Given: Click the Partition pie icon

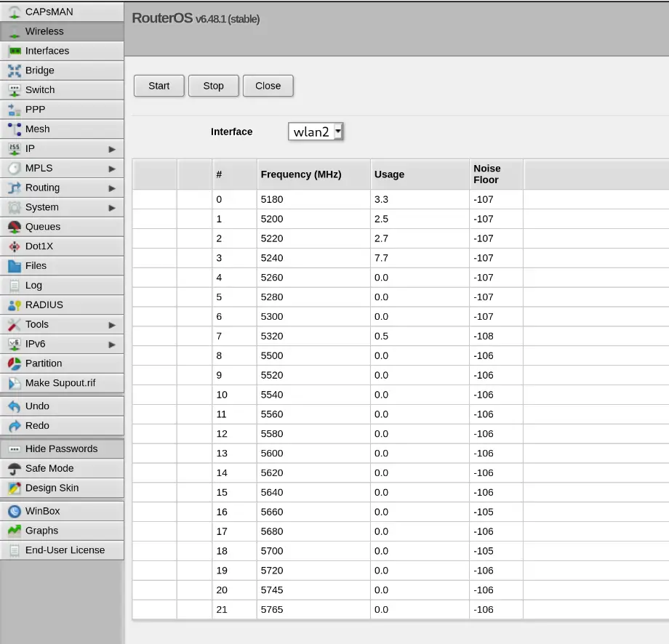Looking at the screenshot, I should (15, 364).
